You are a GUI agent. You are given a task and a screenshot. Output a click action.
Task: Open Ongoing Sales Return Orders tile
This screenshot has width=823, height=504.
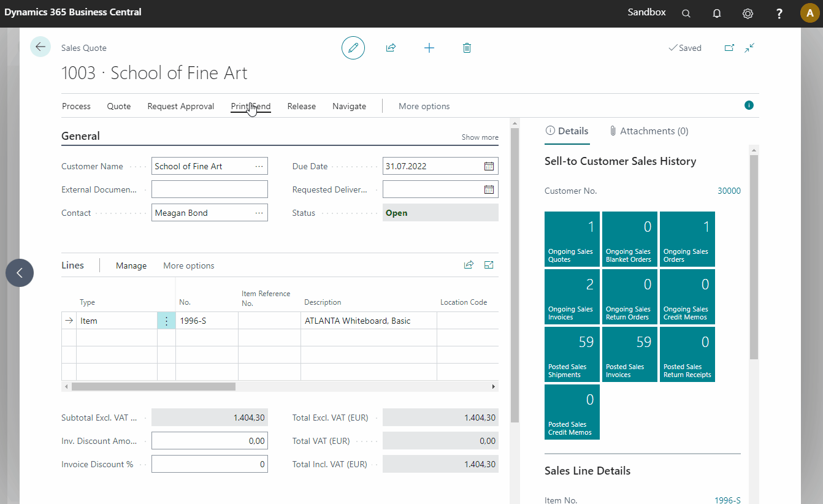(630, 297)
